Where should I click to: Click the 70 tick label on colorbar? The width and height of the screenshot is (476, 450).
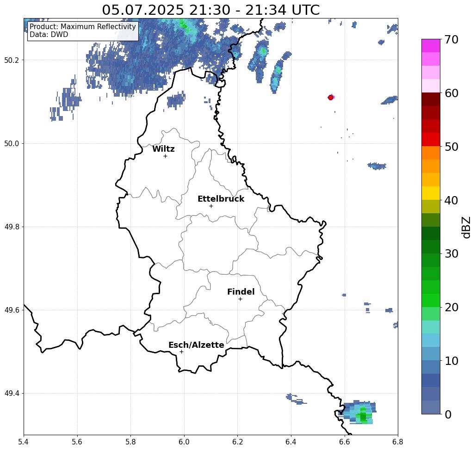click(451, 39)
